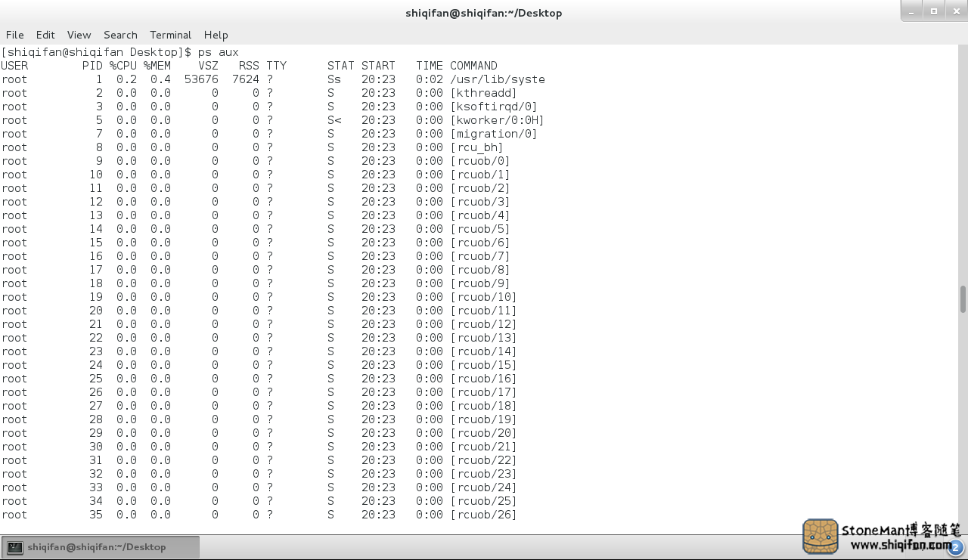Click the [rcuob/26] process name
968x560 pixels.
point(484,515)
